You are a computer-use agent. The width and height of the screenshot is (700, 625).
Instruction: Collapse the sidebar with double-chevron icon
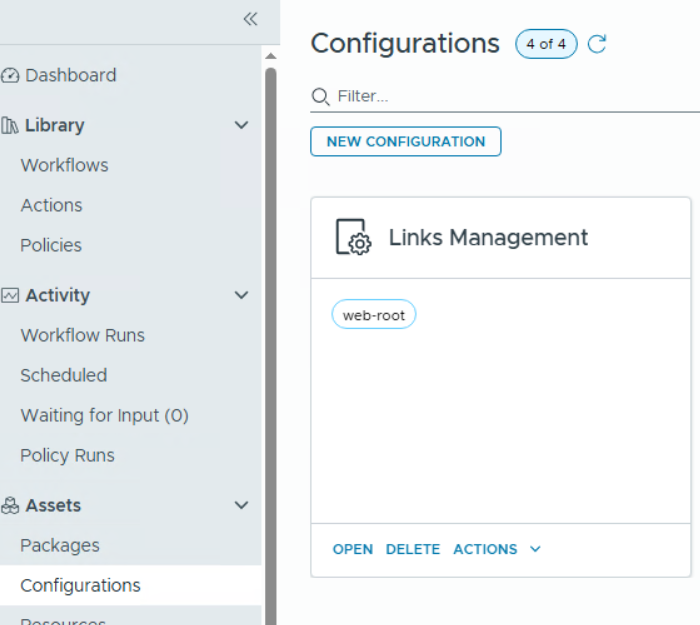(250, 19)
